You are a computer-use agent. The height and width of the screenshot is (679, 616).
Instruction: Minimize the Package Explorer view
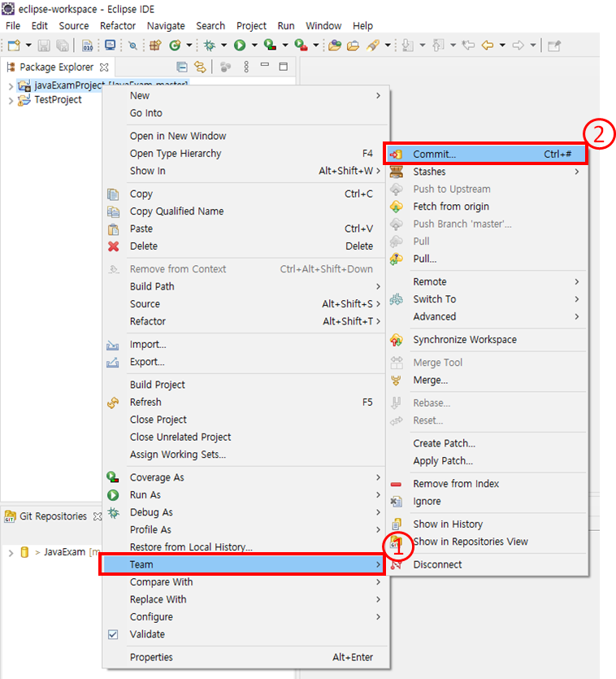tap(264, 65)
